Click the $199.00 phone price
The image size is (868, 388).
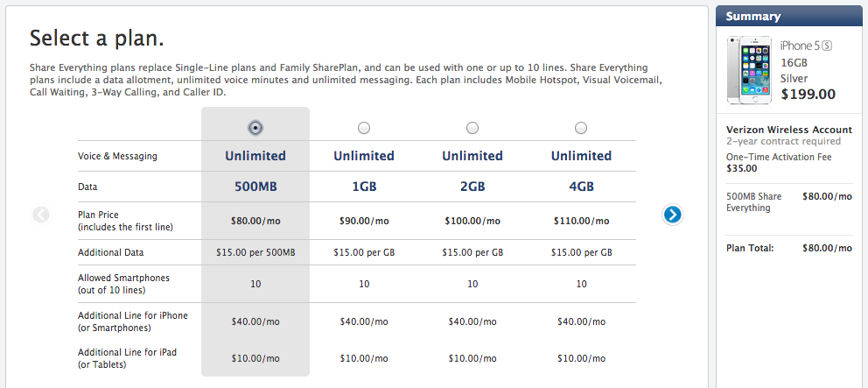click(x=808, y=94)
